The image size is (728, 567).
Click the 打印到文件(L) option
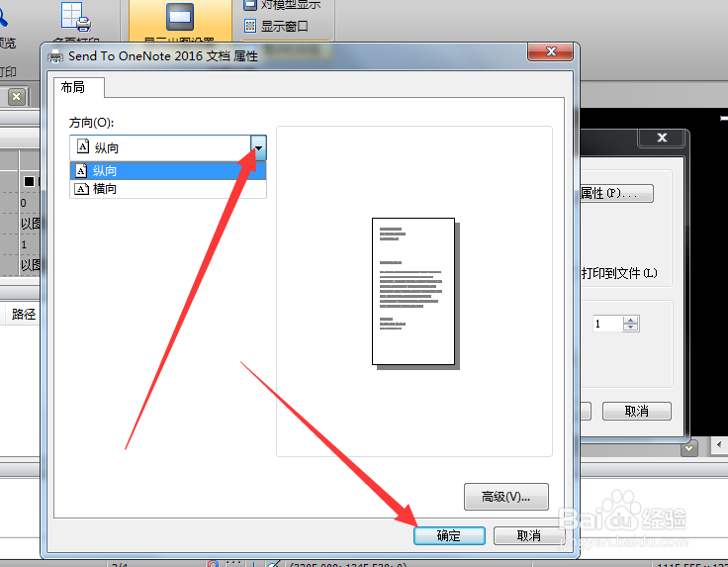point(619,273)
